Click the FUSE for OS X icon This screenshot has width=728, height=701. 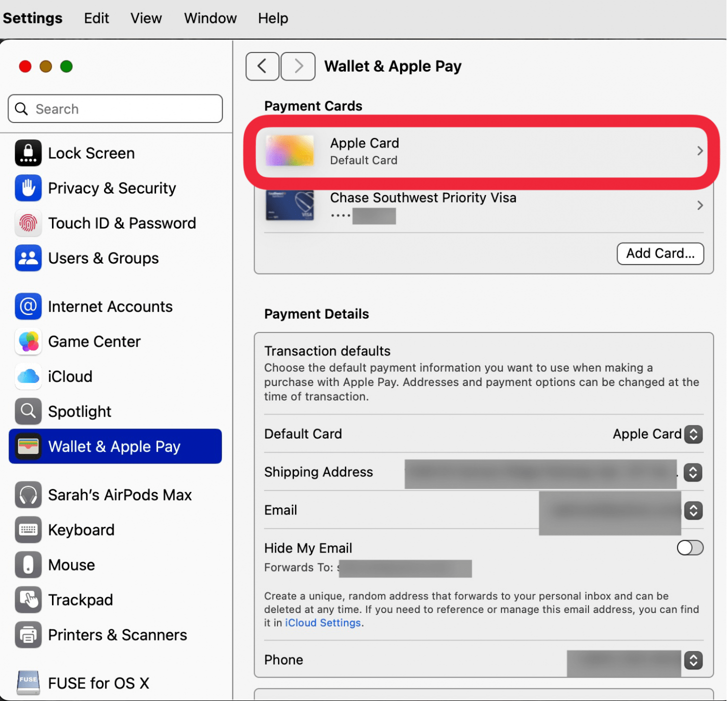pyautogui.click(x=28, y=682)
